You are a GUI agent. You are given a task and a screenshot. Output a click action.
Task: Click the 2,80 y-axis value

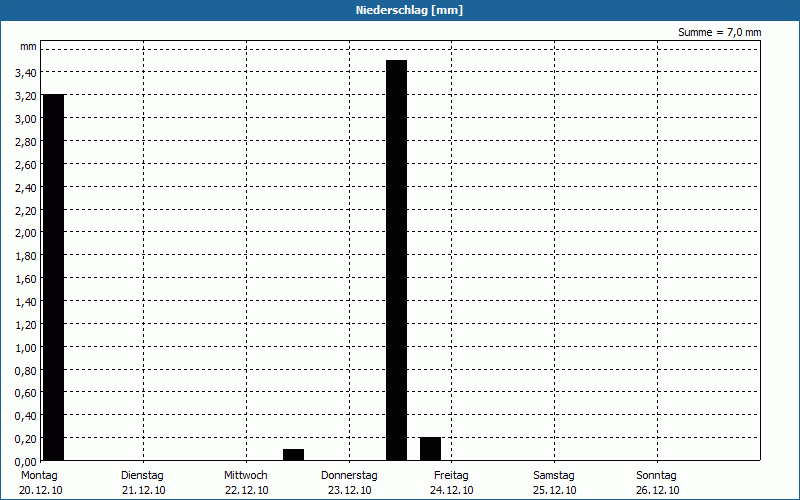click(x=26, y=142)
